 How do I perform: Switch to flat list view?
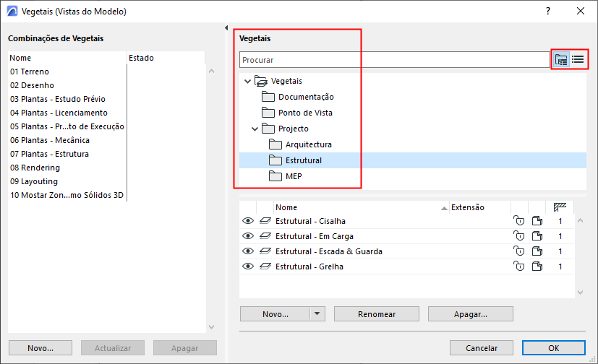point(578,60)
